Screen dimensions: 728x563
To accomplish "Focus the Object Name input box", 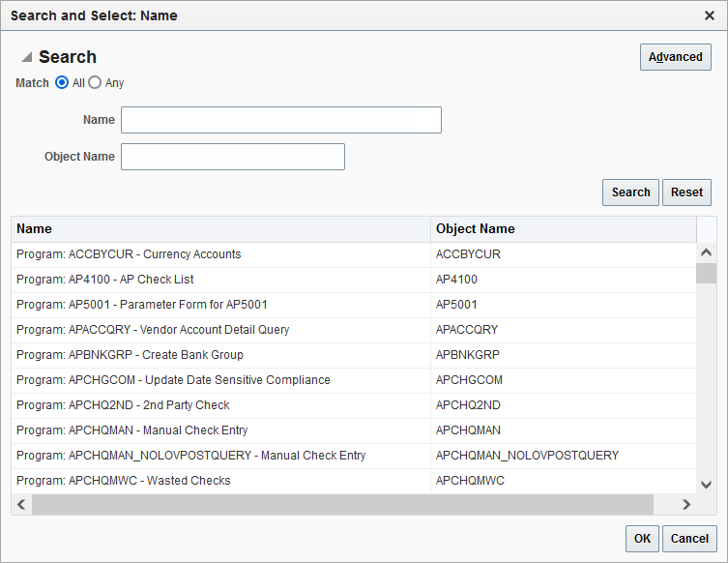I will tap(232, 157).
